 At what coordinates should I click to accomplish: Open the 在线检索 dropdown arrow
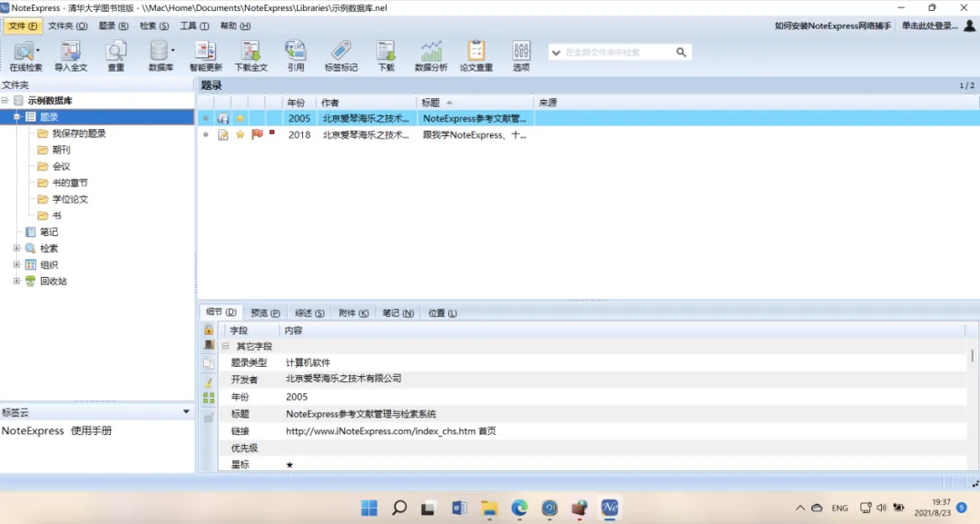(x=38, y=50)
